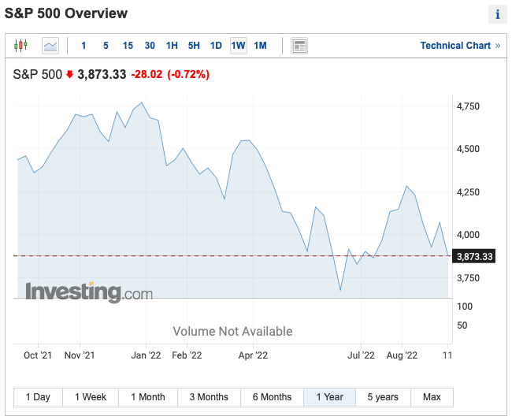The image size is (512, 420).
Task: Choose the 1H interval
Action: click(x=172, y=46)
